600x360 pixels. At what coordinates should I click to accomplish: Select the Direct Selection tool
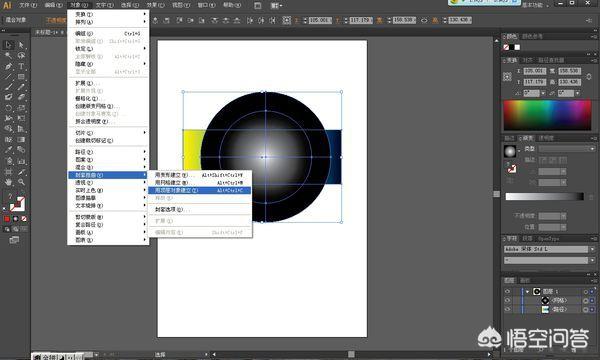(x=21, y=45)
